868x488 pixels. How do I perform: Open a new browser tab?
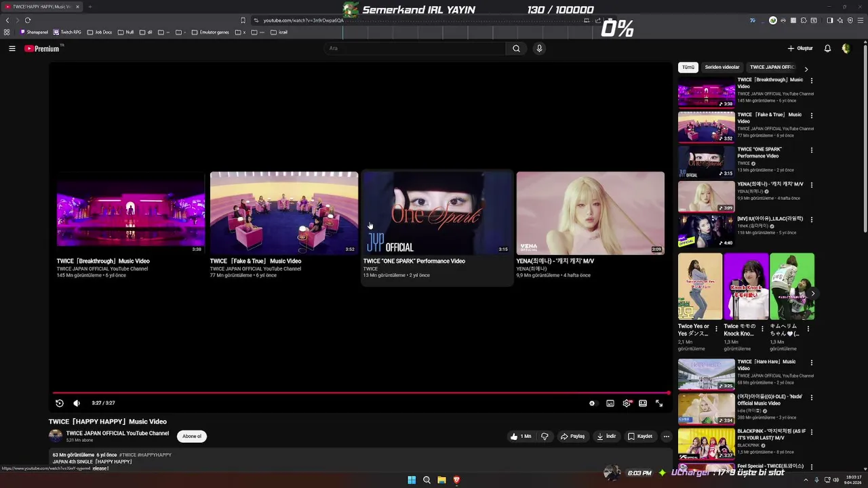(90, 7)
